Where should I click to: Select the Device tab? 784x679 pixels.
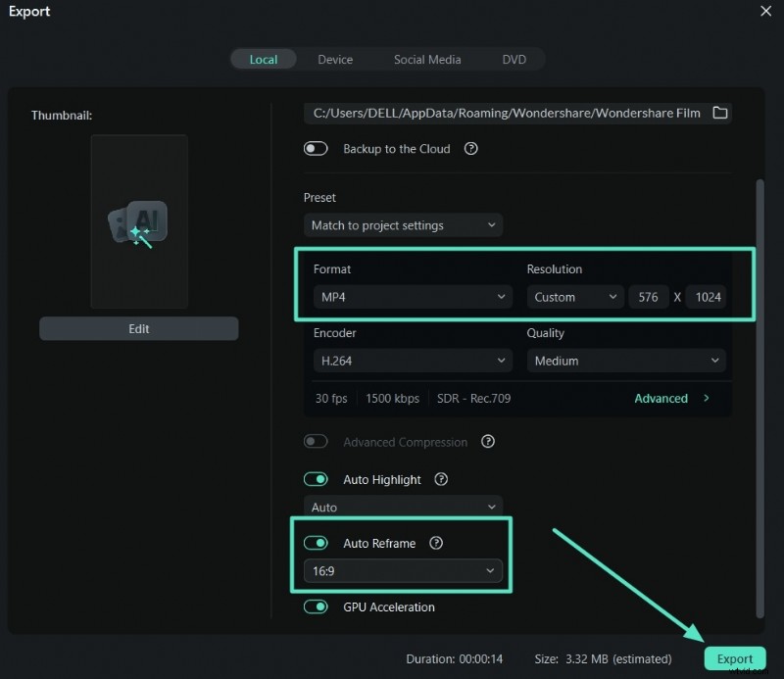coord(335,60)
